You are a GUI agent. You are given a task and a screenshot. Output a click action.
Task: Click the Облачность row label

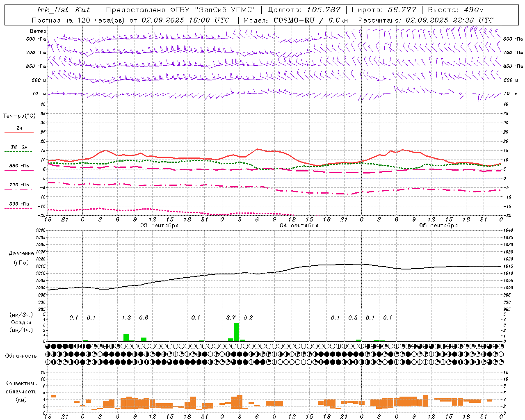tap(21, 356)
